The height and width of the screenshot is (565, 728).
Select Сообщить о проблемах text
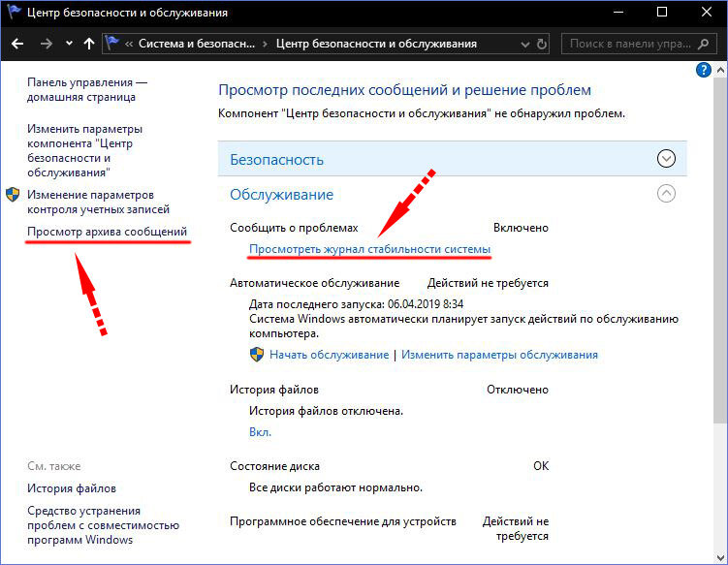click(294, 228)
